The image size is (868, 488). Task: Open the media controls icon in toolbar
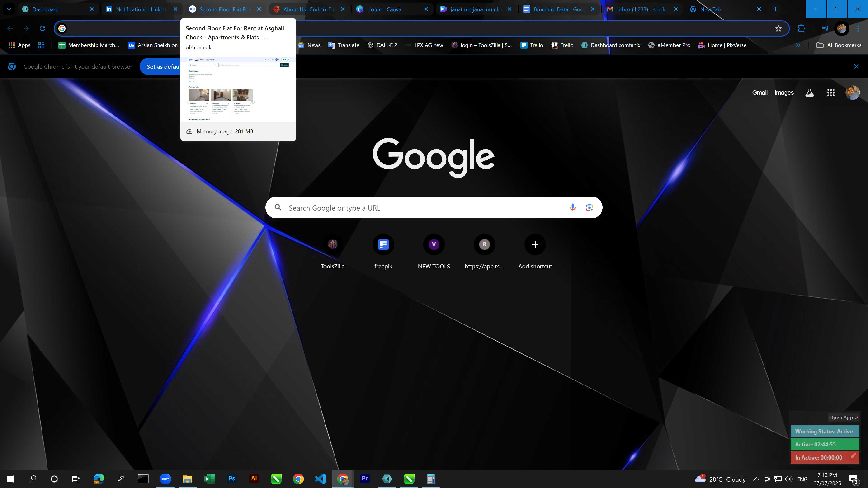(825, 28)
